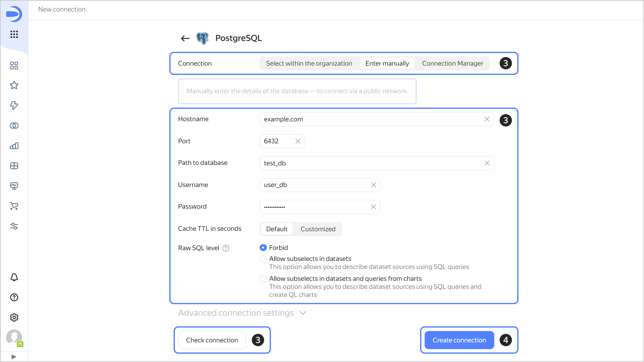Choose Select within the organization tab

coord(309,63)
